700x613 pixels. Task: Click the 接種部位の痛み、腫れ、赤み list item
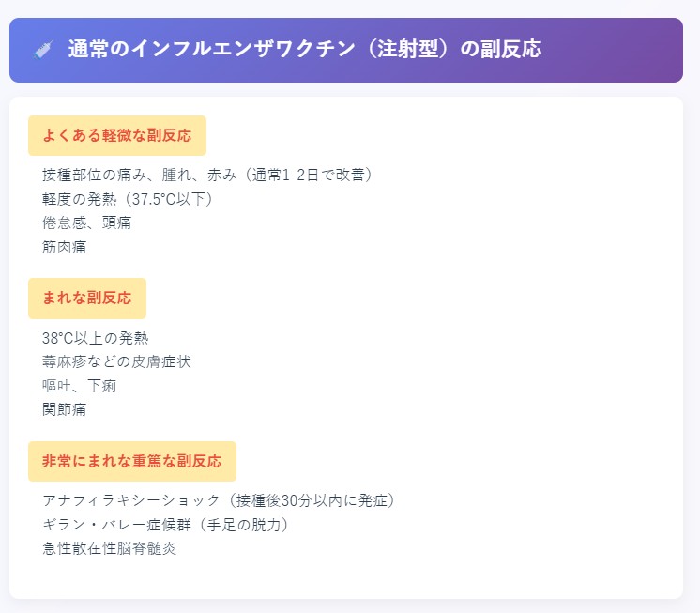207,175
